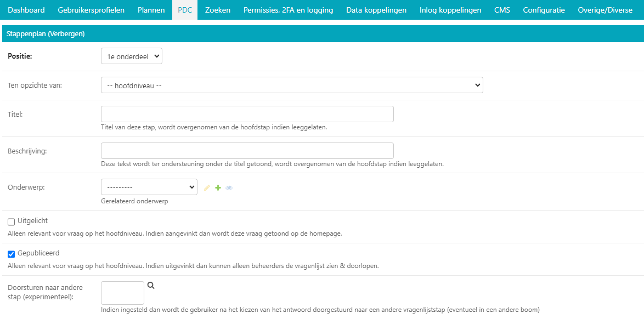Open the Gebruikersprofielen tab

[91, 10]
